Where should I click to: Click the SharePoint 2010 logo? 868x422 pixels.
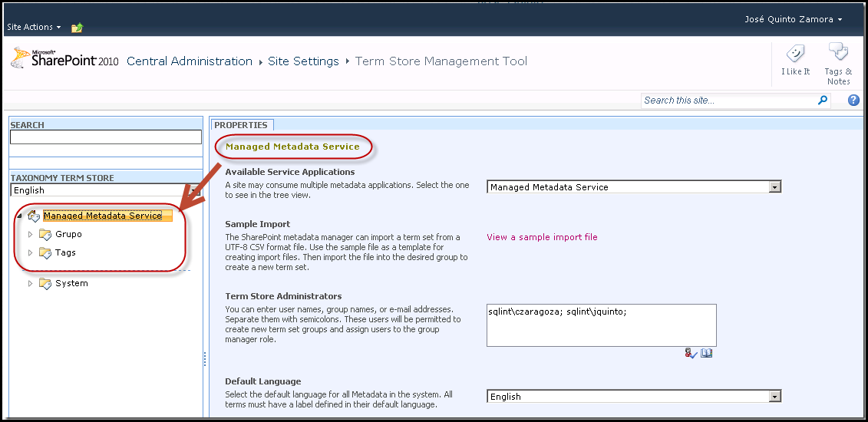64,58
